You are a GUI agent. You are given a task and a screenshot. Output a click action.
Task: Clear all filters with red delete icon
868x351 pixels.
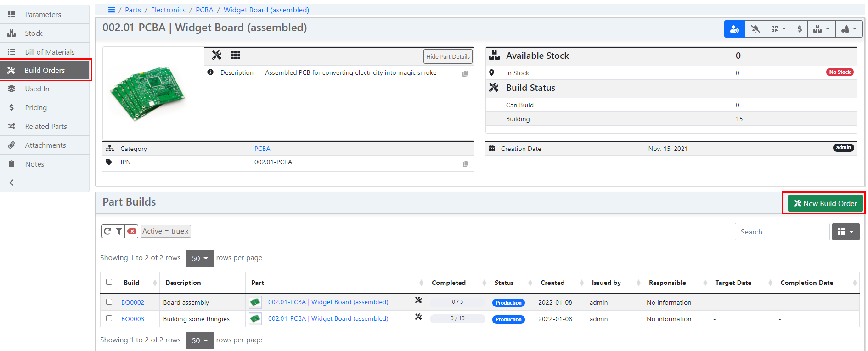[132, 231]
